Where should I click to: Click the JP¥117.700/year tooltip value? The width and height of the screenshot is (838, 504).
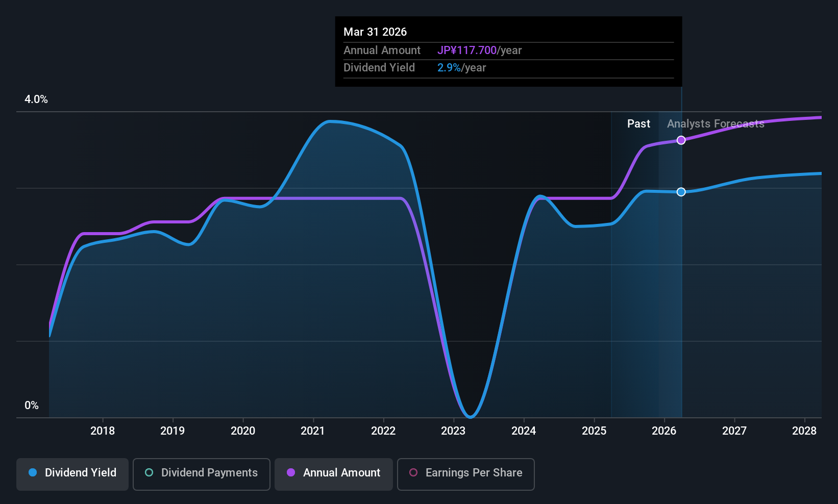pos(480,51)
